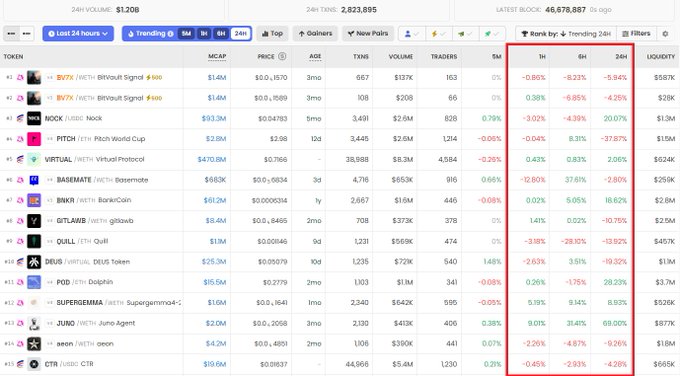Open the Top tokens tab
Screen dimensions: 680x376
(x=272, y=33)
